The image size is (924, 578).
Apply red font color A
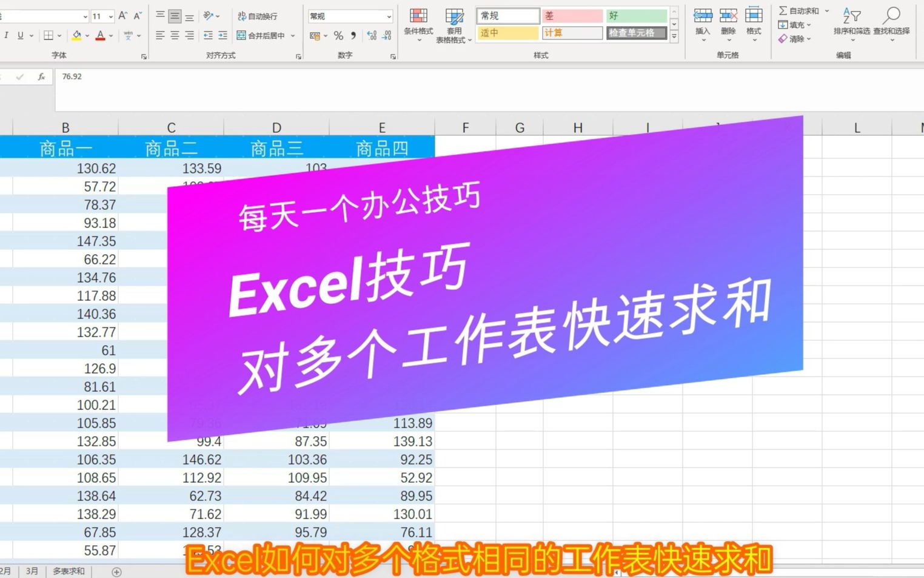pos(101,36)
